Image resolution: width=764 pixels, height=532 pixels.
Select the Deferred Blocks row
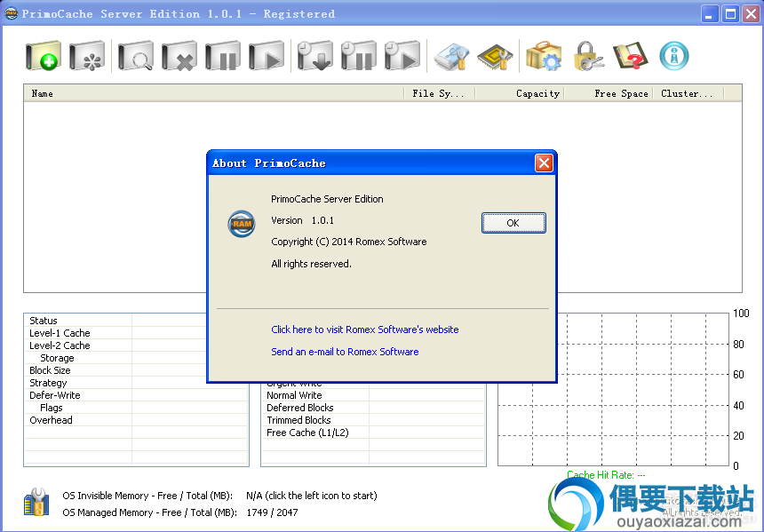373,408
